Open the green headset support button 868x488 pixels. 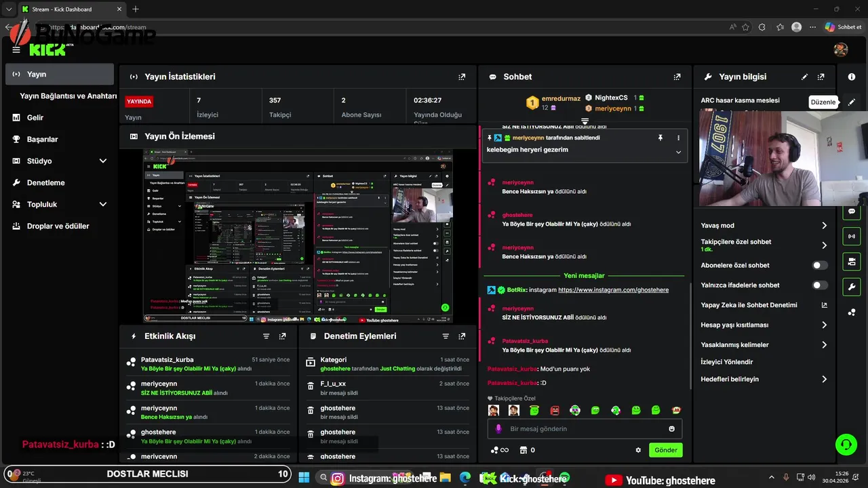coord(846,444)
